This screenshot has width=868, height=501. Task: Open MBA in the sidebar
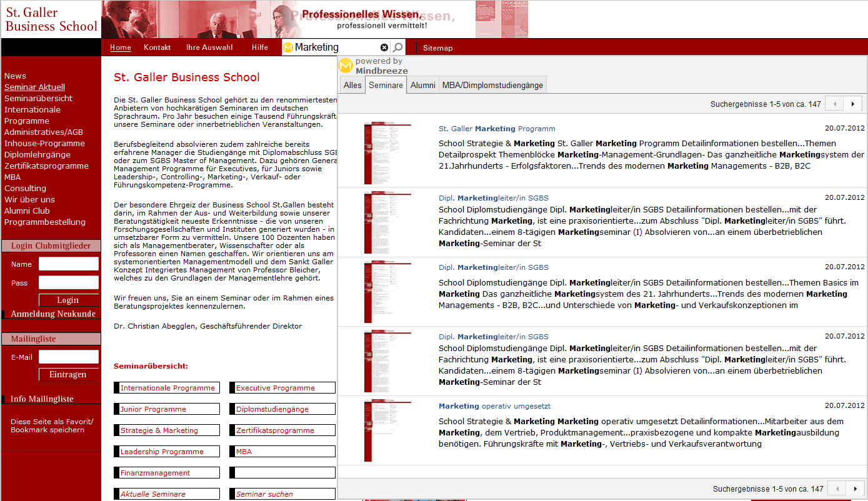(x=12, y=177)
